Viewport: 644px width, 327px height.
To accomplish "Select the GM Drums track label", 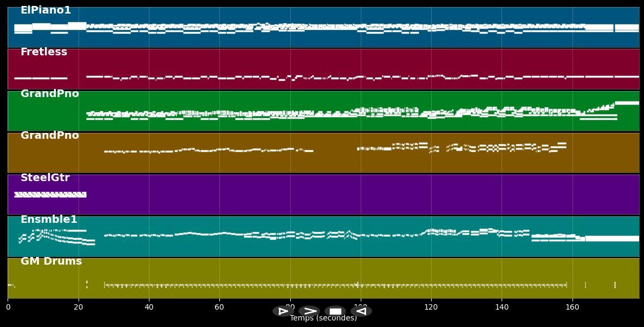I will (50, 261).
